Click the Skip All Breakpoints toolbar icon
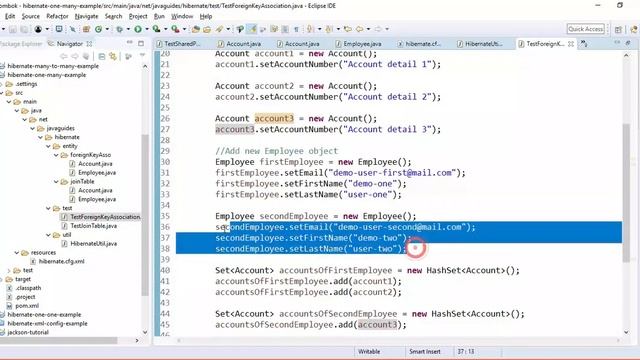 (x=73, y=29)
